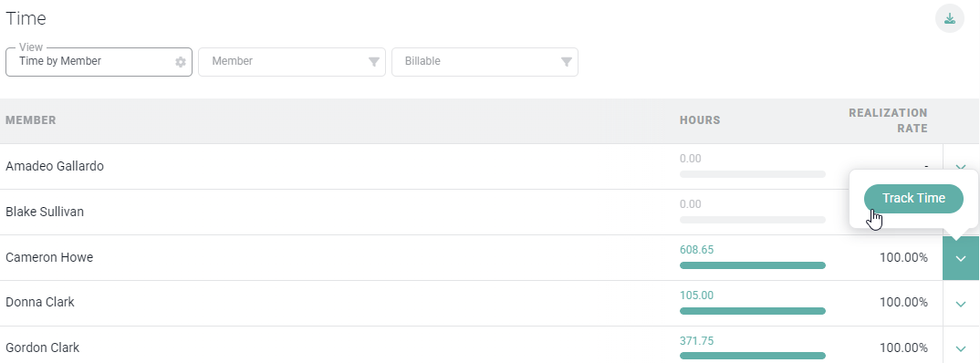Open the Member filter dropdown
This screenshot has height=363, width=980.
tap(292, 62)
